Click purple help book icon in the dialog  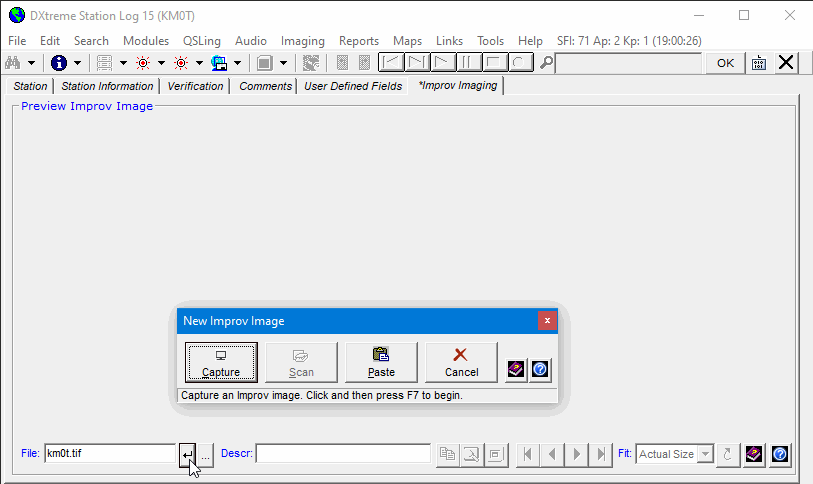pyautogui.click(x=516, y=370)
